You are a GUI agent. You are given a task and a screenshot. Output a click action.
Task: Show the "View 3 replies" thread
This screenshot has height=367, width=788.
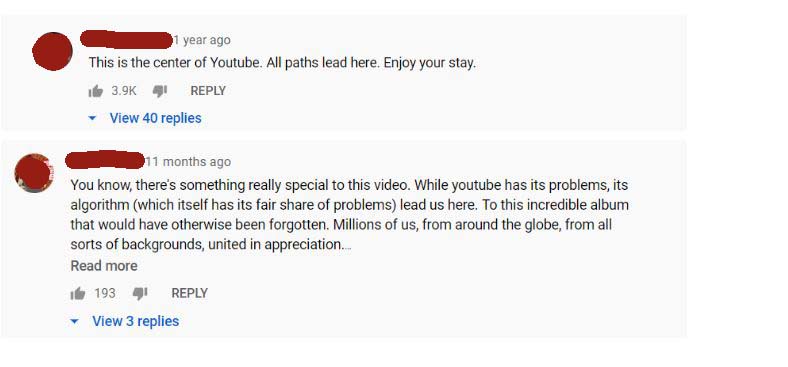pyautogui.click(x=135, y=321)
